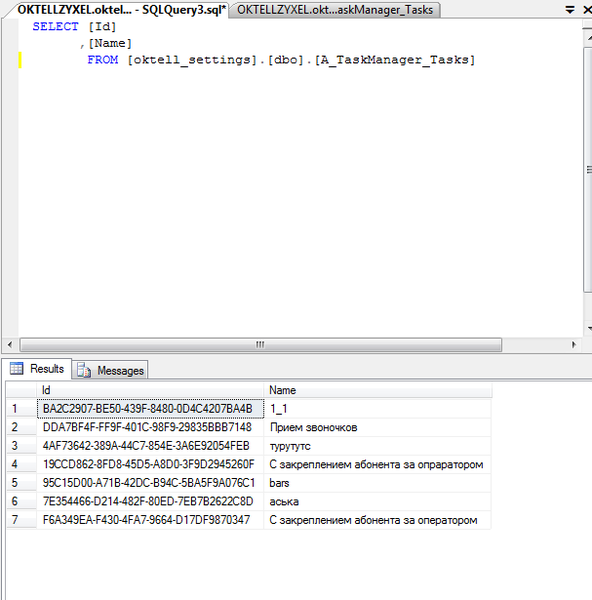
Task: Select Id cell 4AF73642-389A-44C7-854E-3A6E92054FEB
Action: [150, 446]
